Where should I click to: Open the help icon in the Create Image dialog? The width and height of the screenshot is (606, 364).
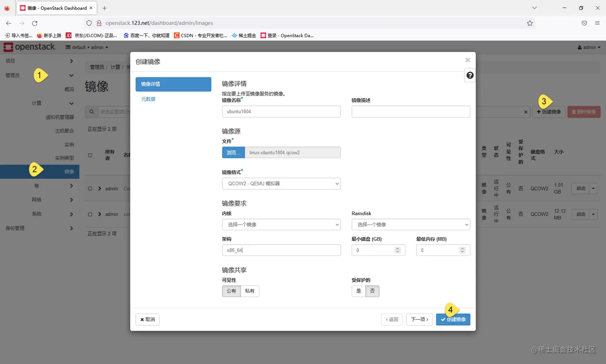pyautogui.click(x=469, y=75)
